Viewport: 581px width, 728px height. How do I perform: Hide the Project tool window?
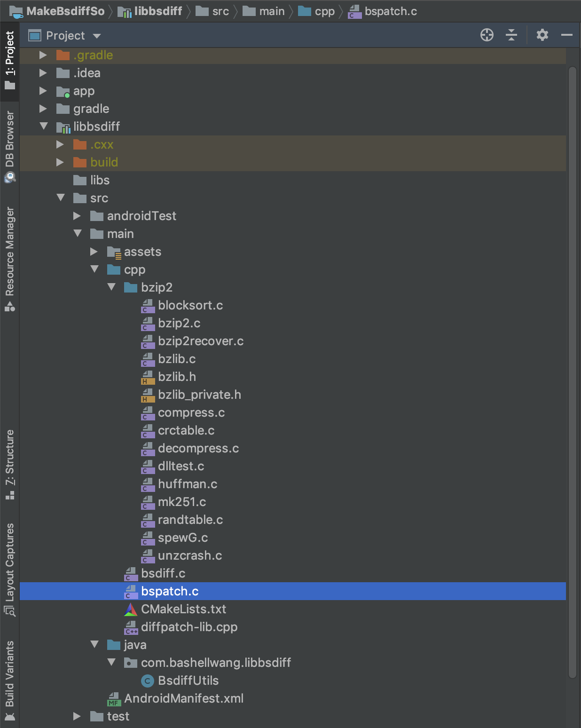coord(566,35)
